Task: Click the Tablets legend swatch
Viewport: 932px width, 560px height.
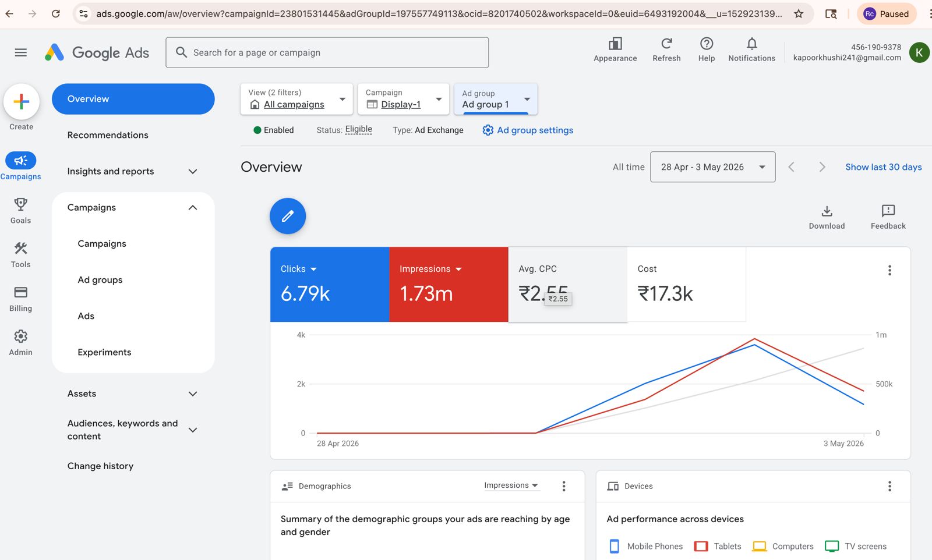Action: (x=701, y=546)
